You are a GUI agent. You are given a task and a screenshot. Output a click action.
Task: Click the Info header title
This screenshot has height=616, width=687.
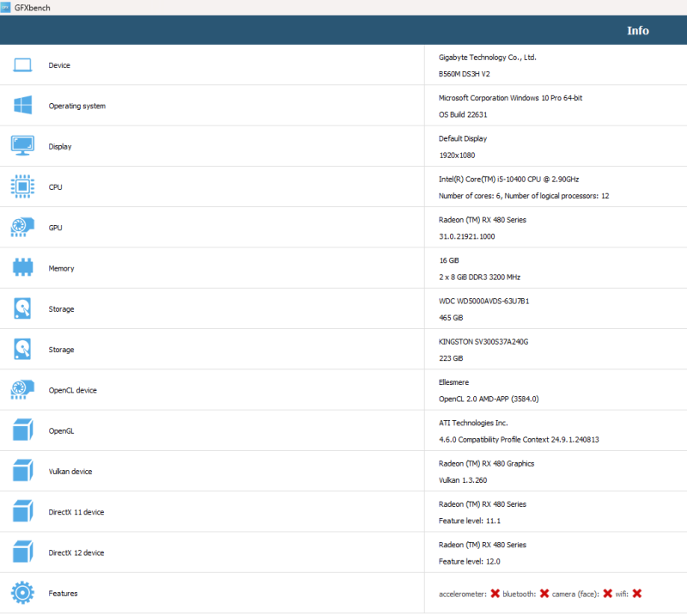point(637,30)
